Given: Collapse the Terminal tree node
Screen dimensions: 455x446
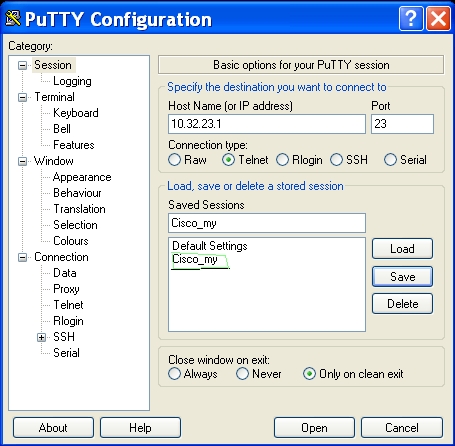Looking at the screenshot, I should coord(22,97).
